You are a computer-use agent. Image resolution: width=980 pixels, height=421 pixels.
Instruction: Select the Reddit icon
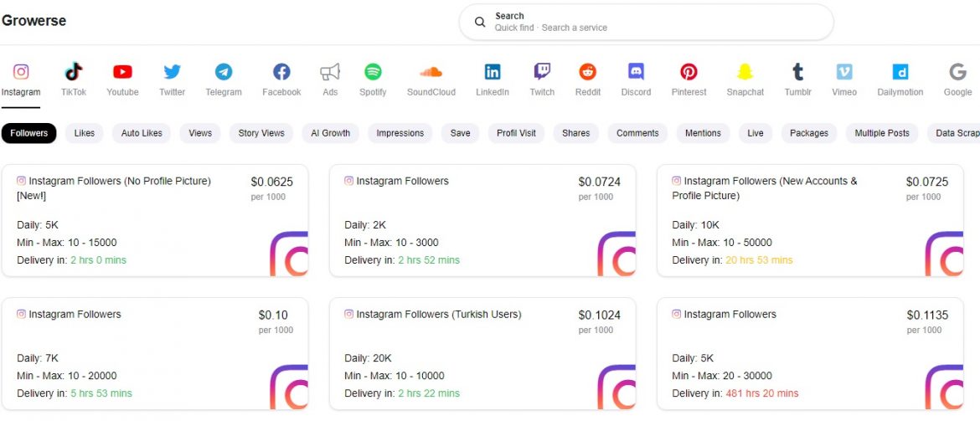[587, 72]
